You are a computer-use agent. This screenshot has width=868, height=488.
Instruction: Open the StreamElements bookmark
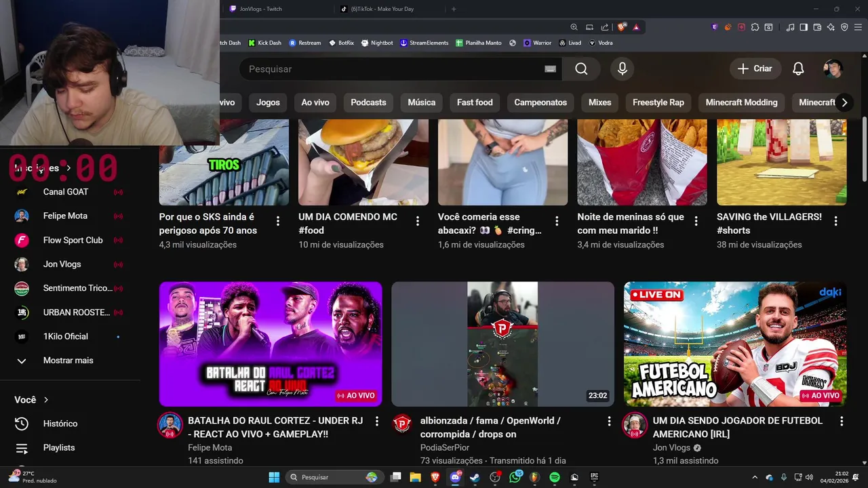pos(424,43)
